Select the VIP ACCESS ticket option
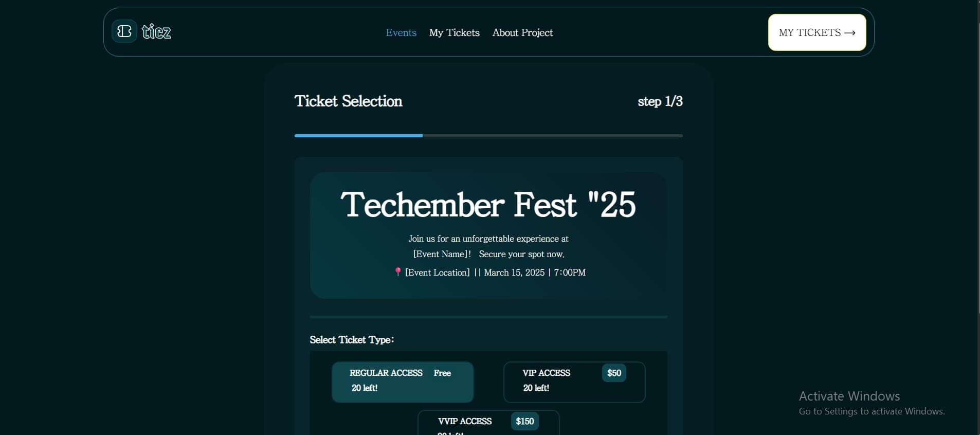The height and width of the screenshot is (435, 980). coord(574,382)
